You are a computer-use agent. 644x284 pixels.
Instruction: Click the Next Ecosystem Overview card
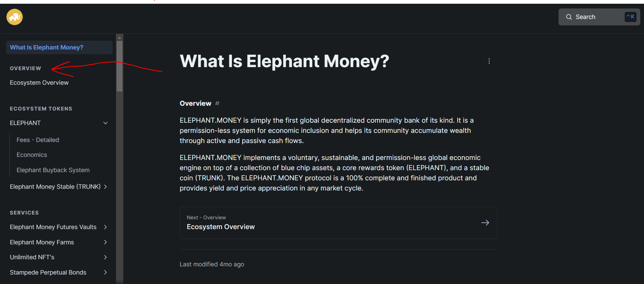338,223
